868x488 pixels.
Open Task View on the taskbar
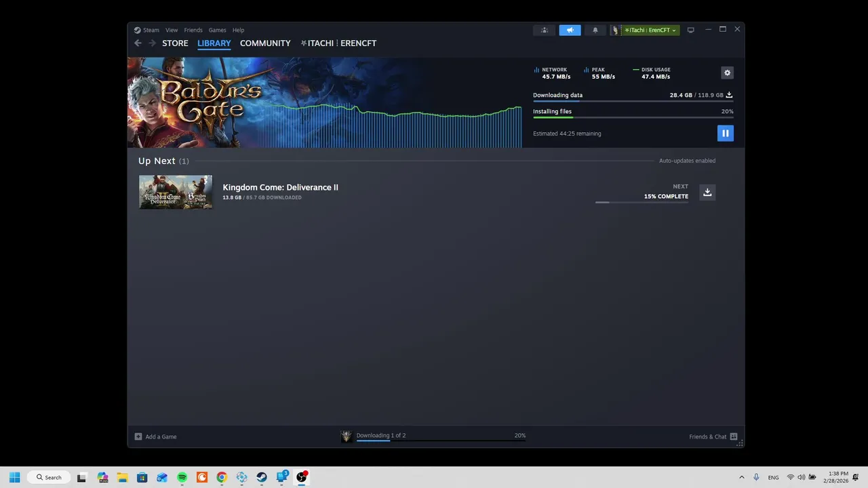(82, 477)
